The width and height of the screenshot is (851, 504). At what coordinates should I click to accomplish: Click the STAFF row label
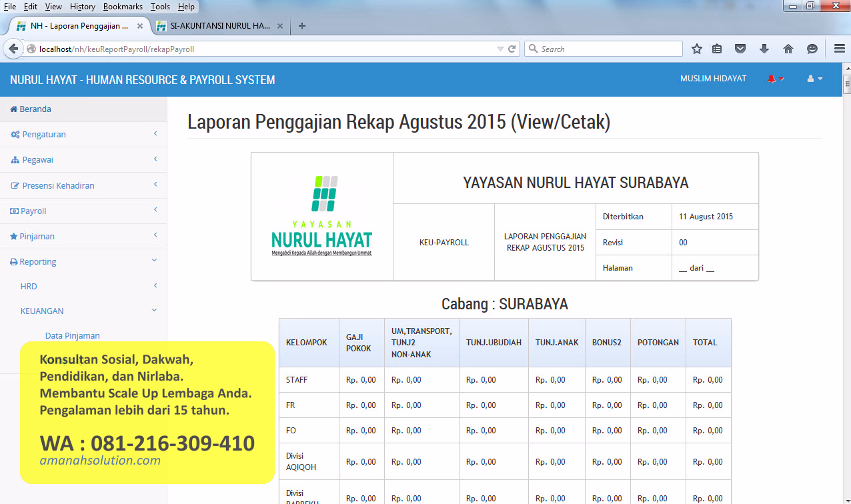point(297,380)
